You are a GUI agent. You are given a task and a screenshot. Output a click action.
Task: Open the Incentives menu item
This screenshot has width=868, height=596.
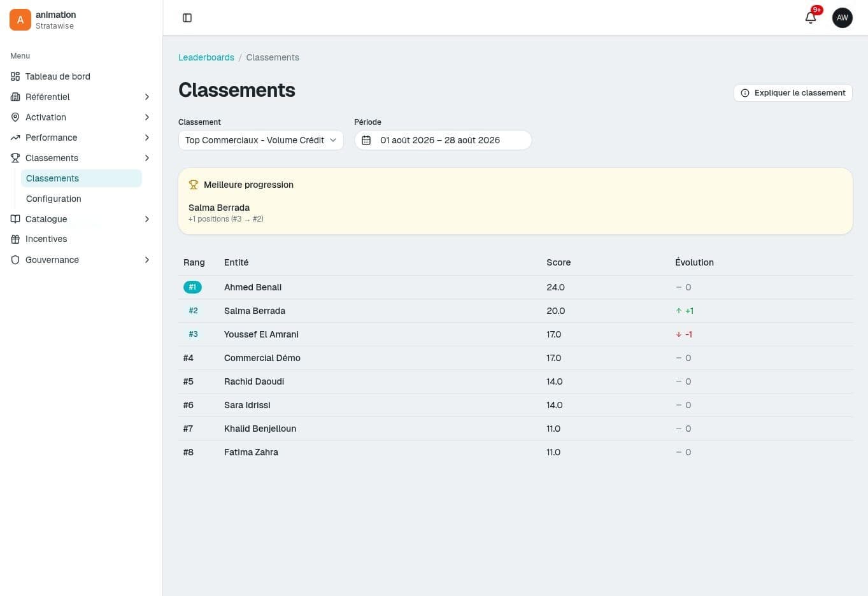coord(81,239)
